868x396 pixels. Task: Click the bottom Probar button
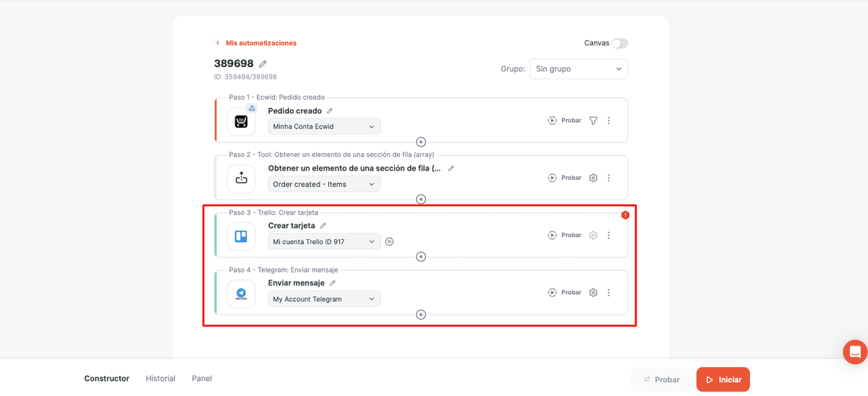[x=660, y=379]
